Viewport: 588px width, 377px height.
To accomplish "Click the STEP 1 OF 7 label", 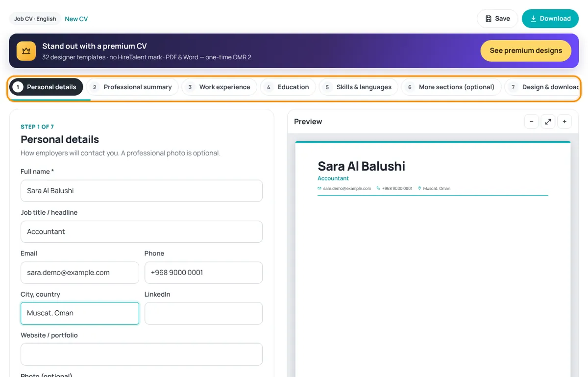I will 37,127.
